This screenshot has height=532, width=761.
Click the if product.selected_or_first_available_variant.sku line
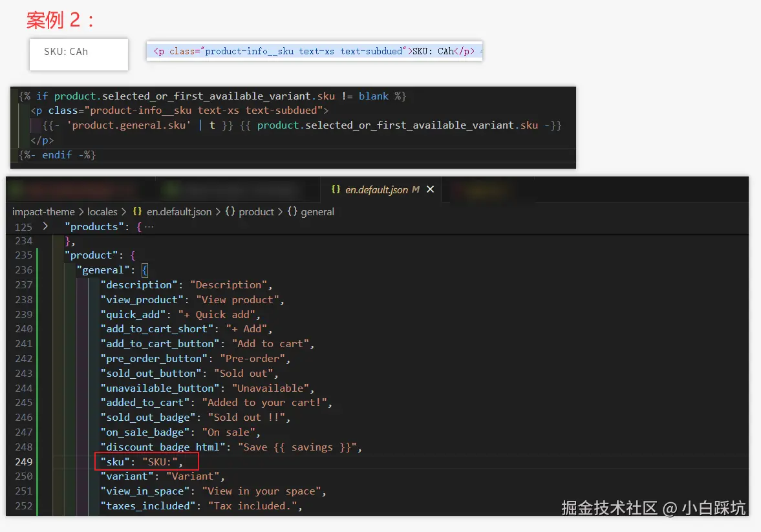(212, 96)
